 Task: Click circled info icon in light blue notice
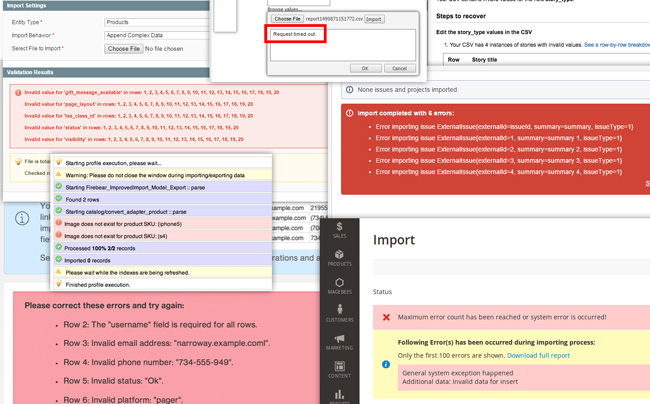(x=22, y=218)
